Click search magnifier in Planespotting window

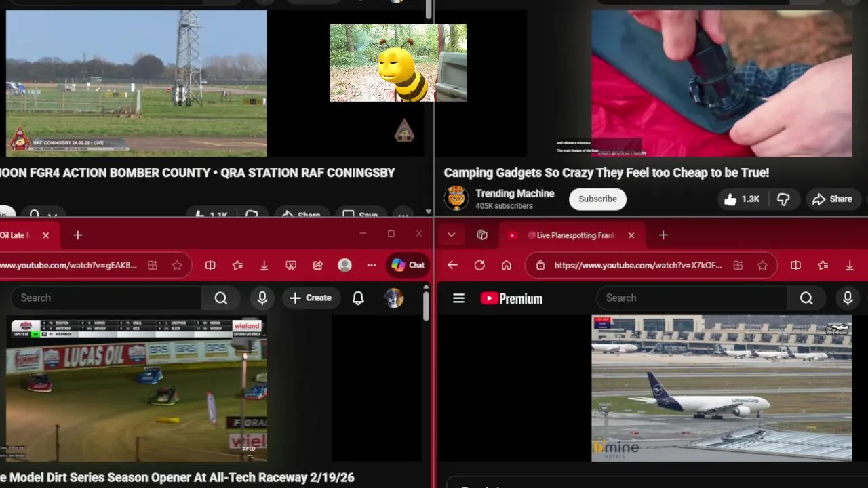806,298
